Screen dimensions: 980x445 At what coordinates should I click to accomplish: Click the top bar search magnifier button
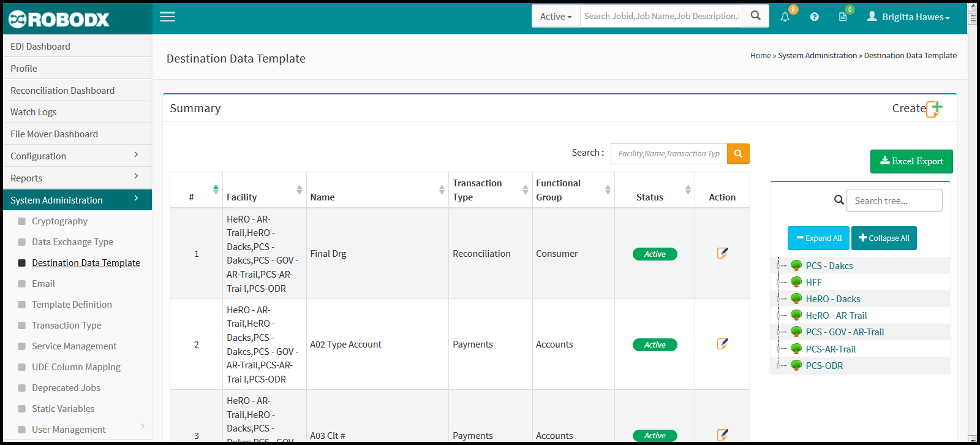[x=756, y=16]
